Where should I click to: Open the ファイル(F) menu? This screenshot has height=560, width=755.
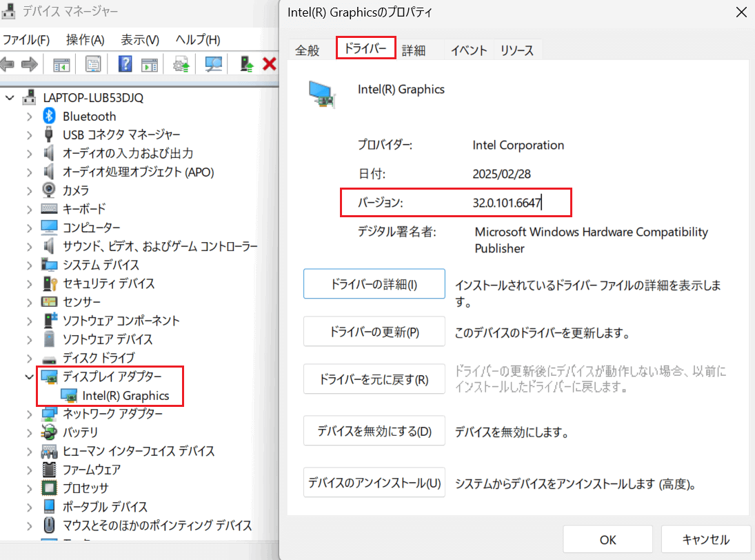tap(26, 39)
